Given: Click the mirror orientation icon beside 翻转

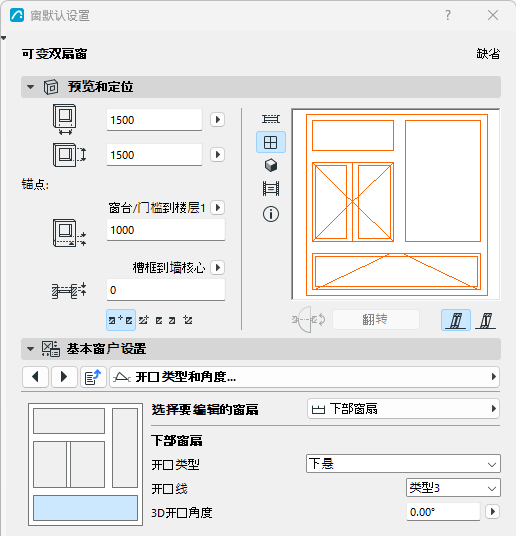Looking at the screenshot, I should pos(308,320).
